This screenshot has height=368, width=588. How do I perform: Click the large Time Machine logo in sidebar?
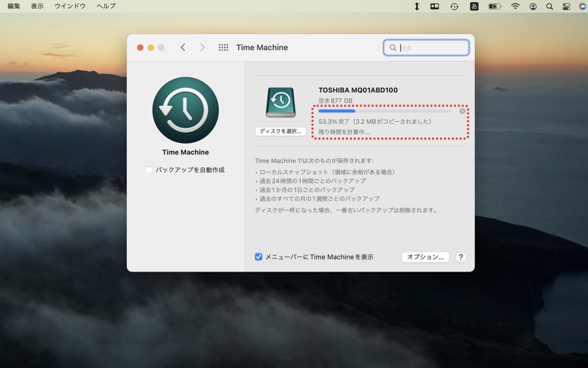point(185,110)
